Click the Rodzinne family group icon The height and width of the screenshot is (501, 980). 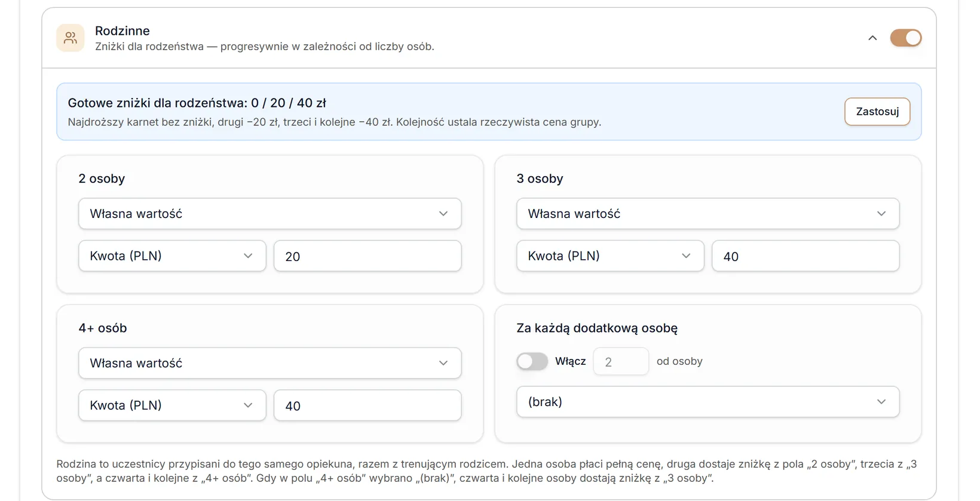click(x=71, y=38)
